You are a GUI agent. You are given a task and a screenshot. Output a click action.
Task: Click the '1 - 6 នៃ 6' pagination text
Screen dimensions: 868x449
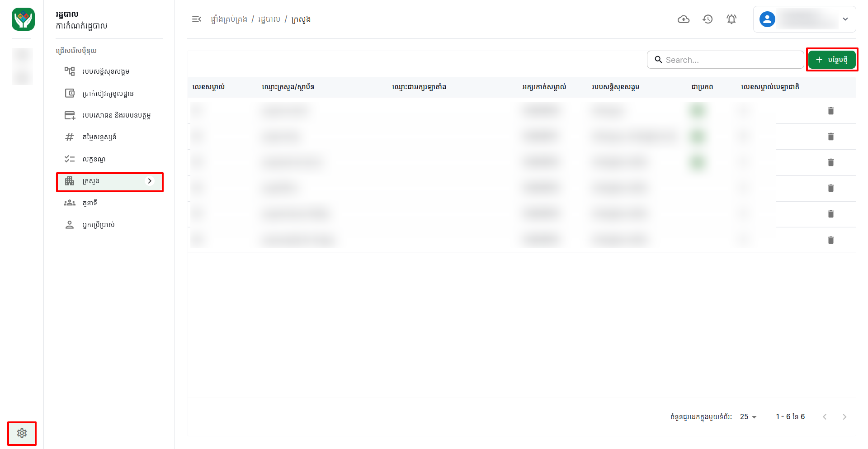coord(790,416)
